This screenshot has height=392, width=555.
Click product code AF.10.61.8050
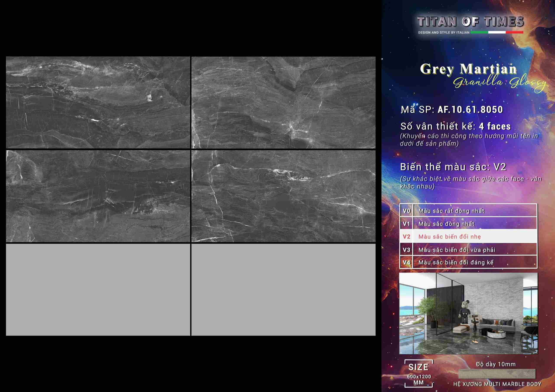pyautogui.click(x=470, y=110)
